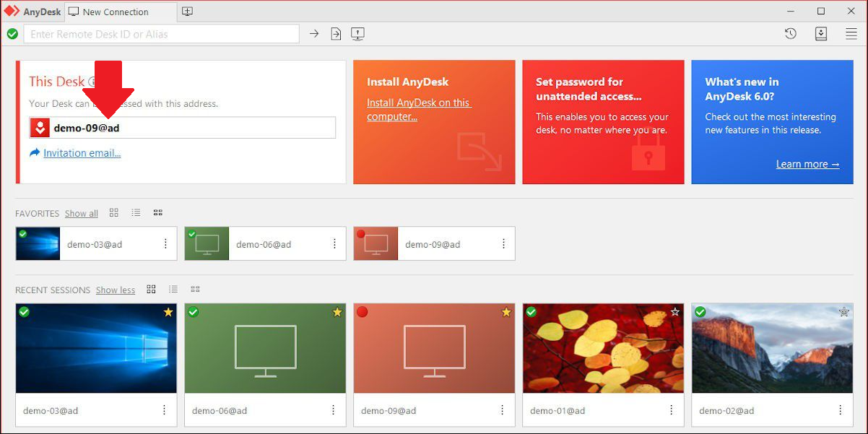Open recent session demo-09@ad red thumbnail

pyautogui.click(x=434, y=348)
